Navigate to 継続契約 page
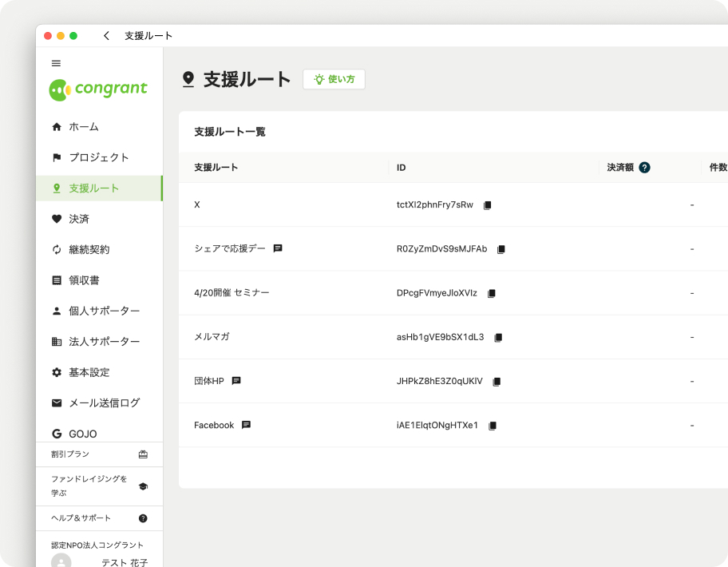728x567 pixels. [x=89, y=249]
